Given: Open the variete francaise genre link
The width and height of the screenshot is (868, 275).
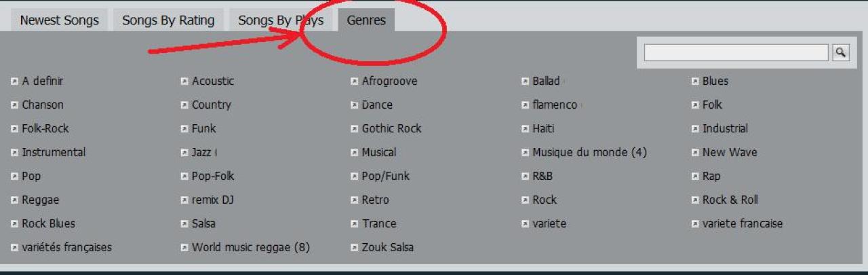Looking at the screenshot, I should click(x=743, y=224).
